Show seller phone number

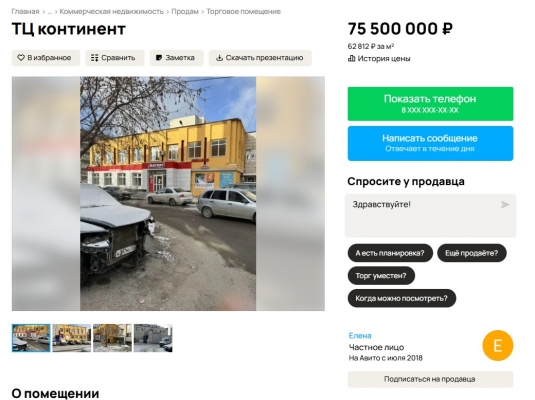pyautogui.click(x=430, y=104)
